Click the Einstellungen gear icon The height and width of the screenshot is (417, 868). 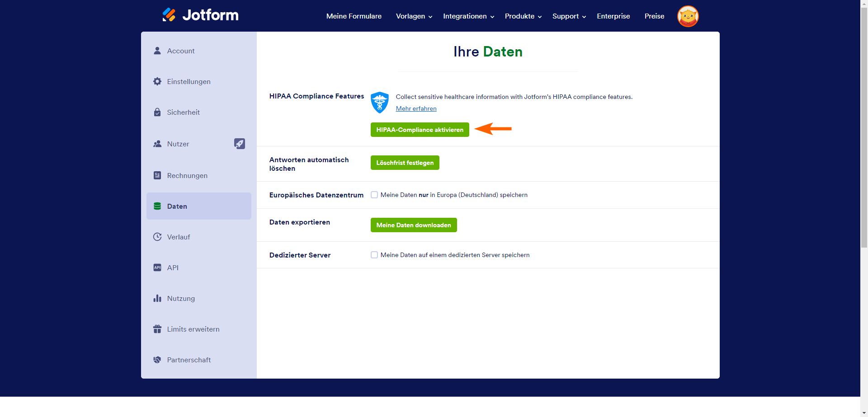tap(157, 81)
